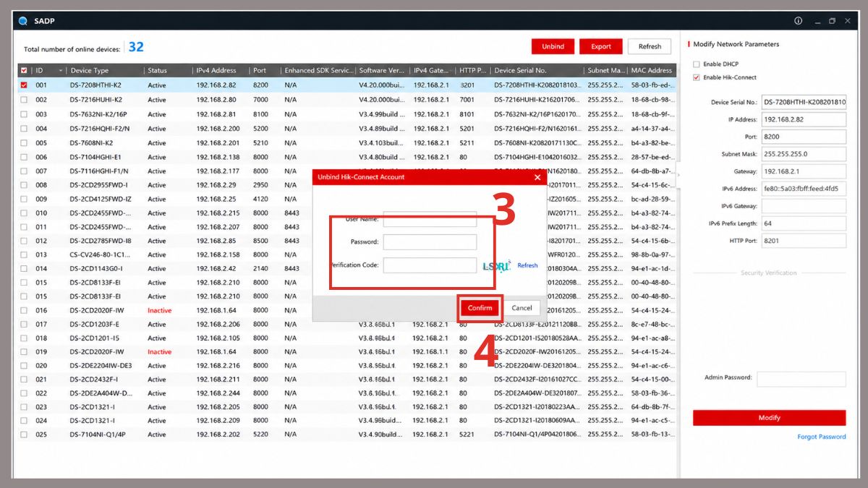The image size is (868, 488).
Task: Click port value 5210 in device 005 row
Action: coord(260,143)
